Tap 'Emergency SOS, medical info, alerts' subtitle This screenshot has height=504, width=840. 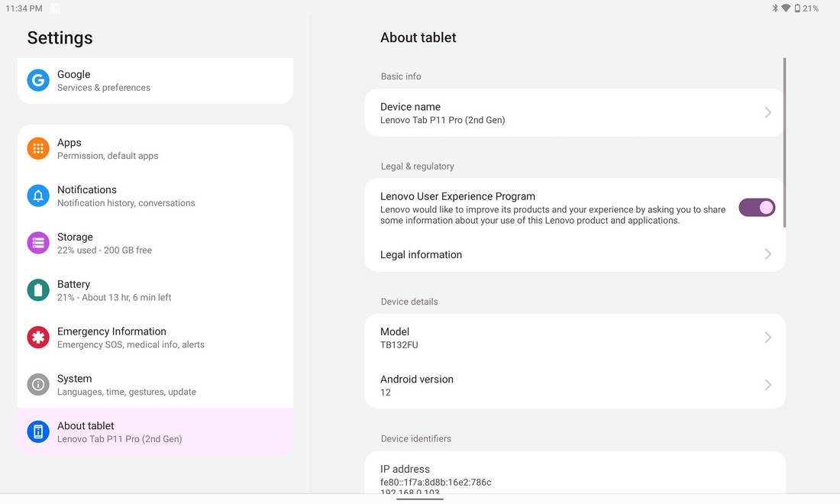(131, 344)
